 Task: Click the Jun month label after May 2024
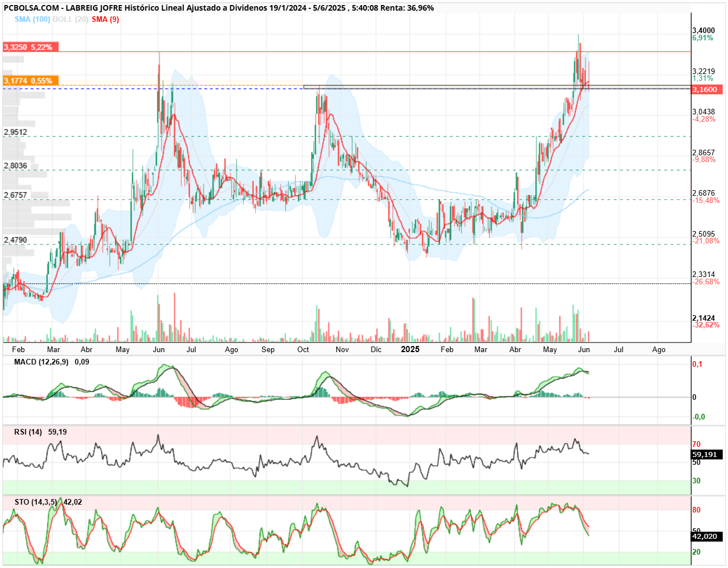click(159, 349)
